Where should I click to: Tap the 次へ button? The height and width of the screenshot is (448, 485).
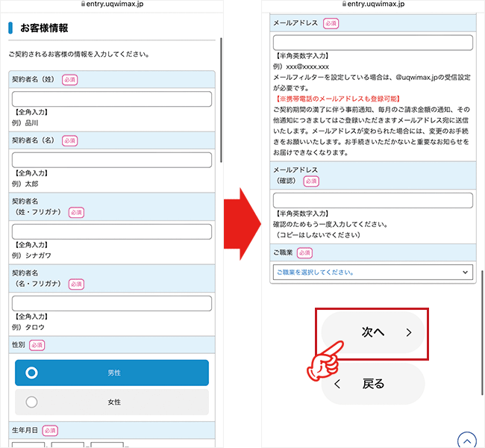pos(373,332)
